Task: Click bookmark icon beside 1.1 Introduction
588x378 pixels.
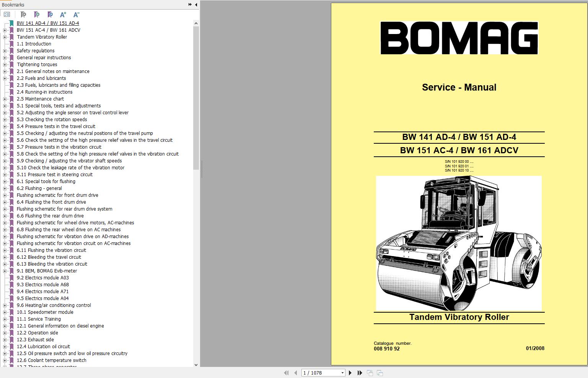Action: point(11,44)
